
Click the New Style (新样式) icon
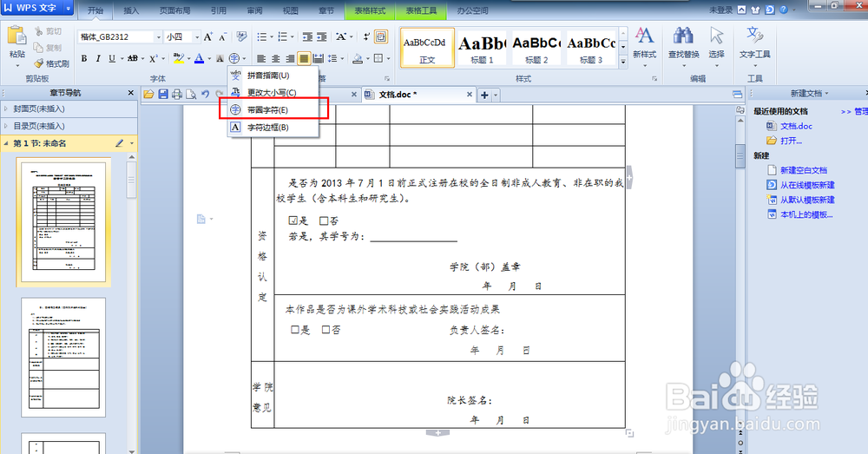coord(644,36)
